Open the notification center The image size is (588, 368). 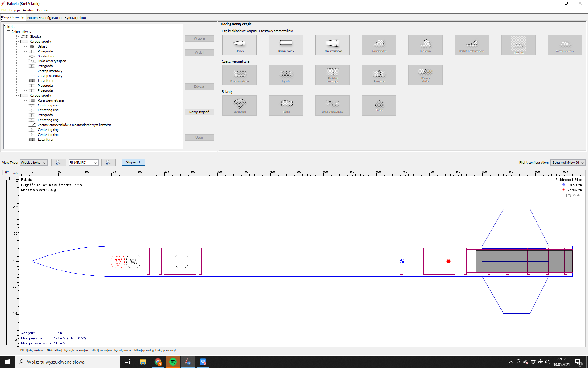tap(579, 362)
